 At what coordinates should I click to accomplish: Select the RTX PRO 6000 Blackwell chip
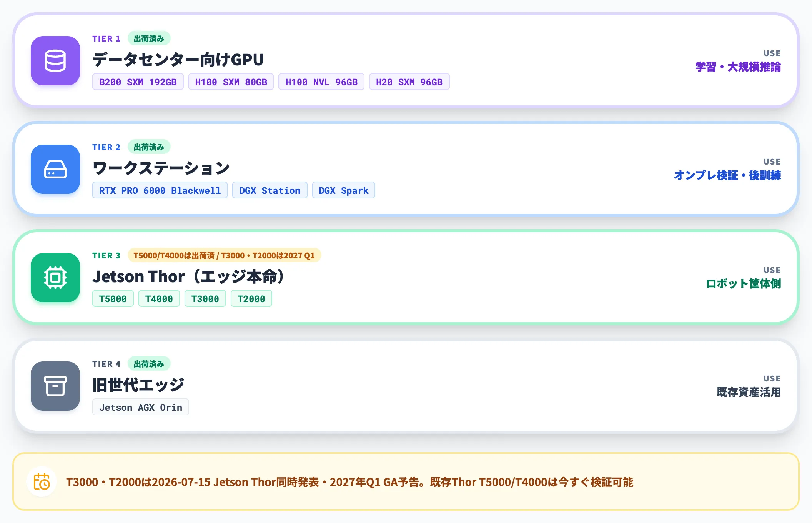(x=160, y=190)
